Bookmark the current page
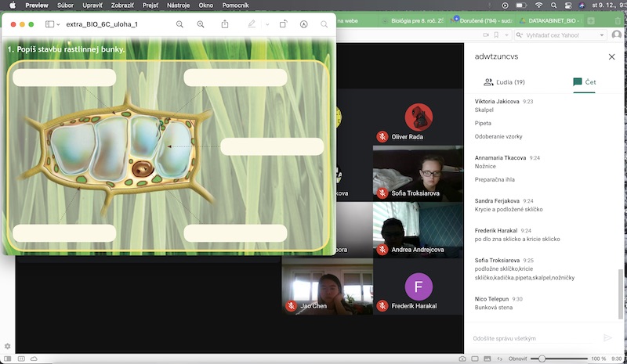627x364 pixels. click(x=496, y=35)
